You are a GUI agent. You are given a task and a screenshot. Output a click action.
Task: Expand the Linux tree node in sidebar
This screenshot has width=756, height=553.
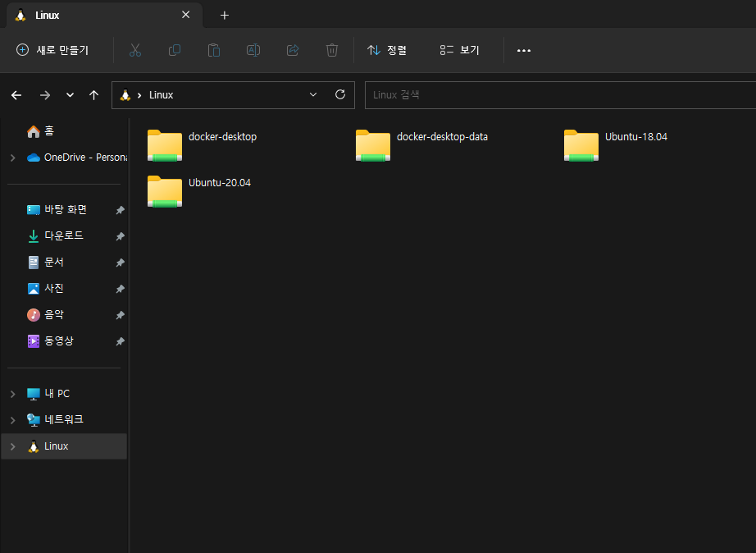[13, 446]
